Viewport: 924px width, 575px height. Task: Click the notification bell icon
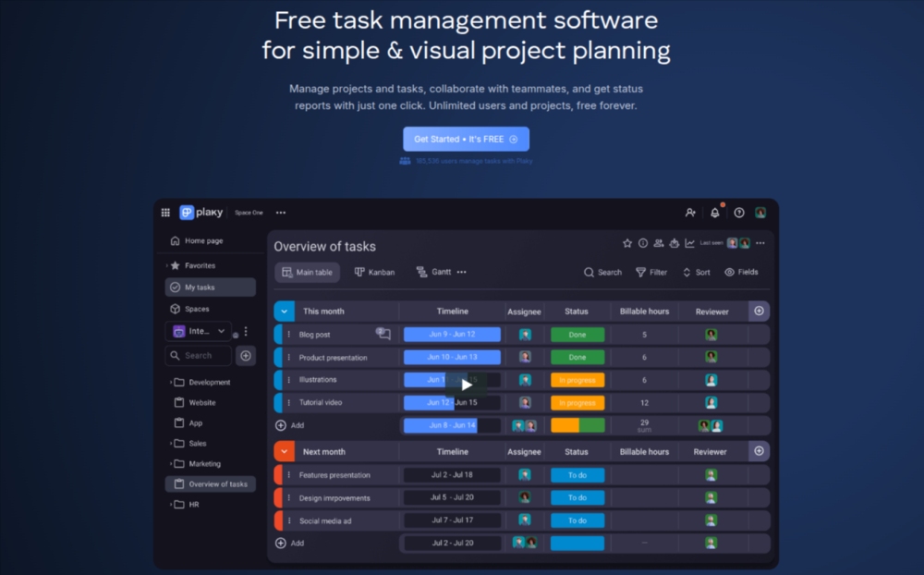pos(714,213)
